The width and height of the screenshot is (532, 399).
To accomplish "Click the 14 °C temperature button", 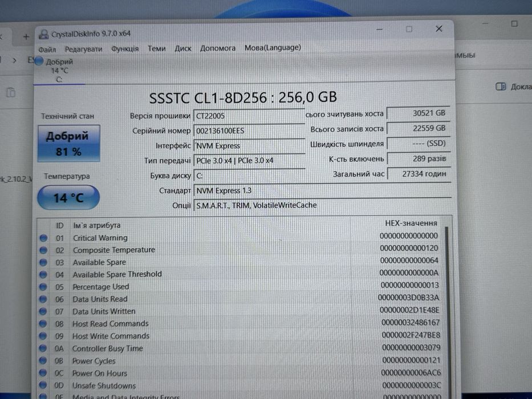I will point(68,197).
